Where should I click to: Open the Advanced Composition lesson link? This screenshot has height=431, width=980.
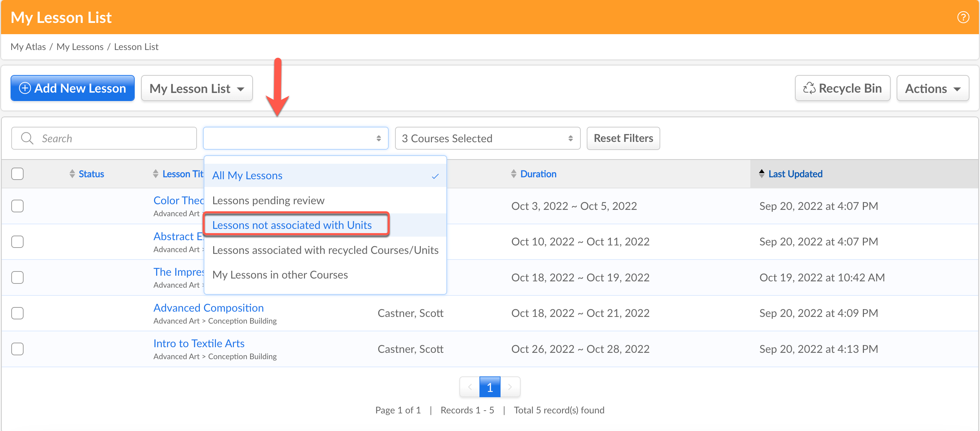[x=209, y=308]
